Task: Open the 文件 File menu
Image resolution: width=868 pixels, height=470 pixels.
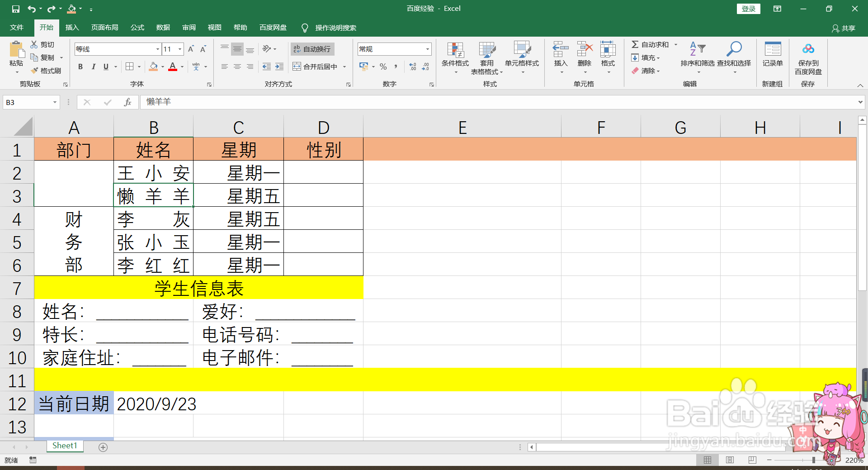Action: tap(17, 28)
